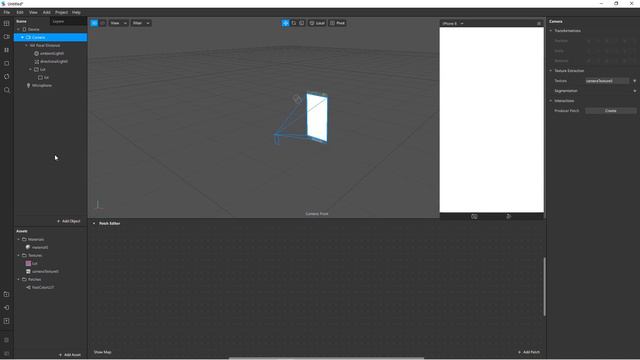Click the search magnifier icon in left sidebar

pos(7,90)
